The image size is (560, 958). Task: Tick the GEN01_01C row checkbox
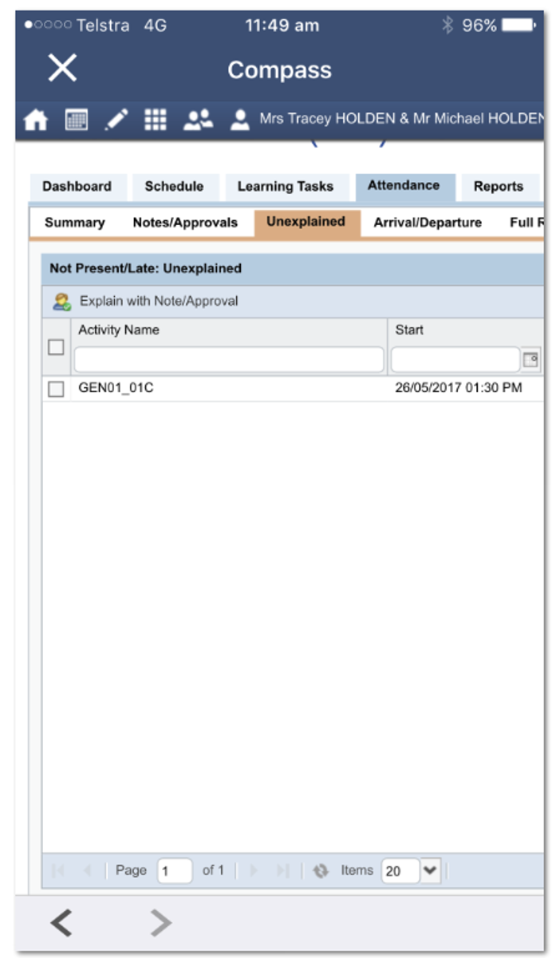pos(56,390)
